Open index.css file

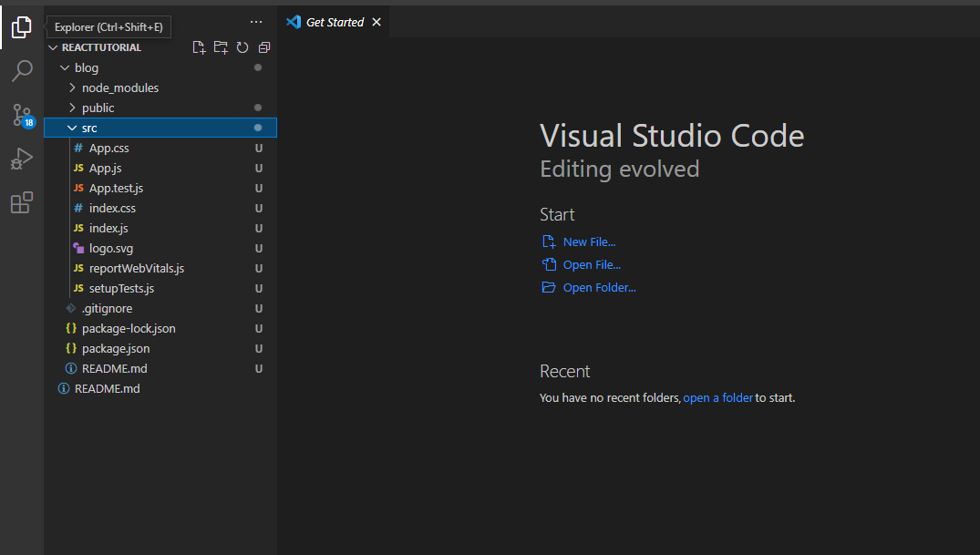pos(160,208)
